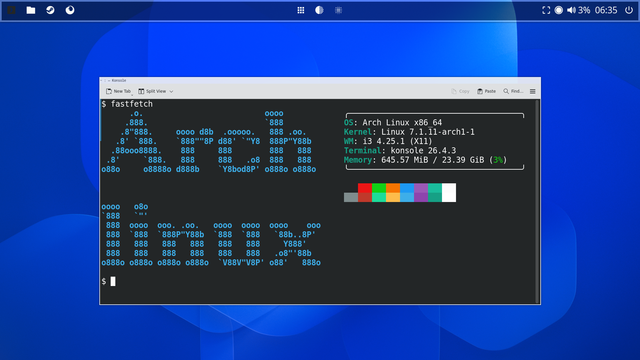Open the terminal launcher in top panel
Viewport: 640px width, 360px height.
tap(11, 10)
